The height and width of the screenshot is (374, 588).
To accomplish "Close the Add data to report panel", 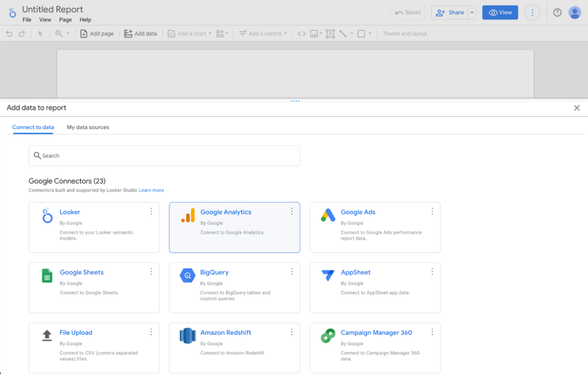I will point(577,108).
